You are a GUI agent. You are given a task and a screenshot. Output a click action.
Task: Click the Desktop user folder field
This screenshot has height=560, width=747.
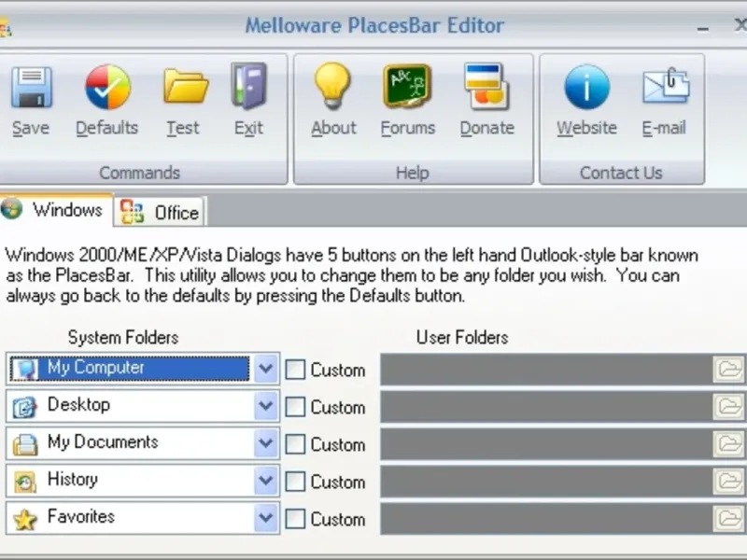click(546, 406)
